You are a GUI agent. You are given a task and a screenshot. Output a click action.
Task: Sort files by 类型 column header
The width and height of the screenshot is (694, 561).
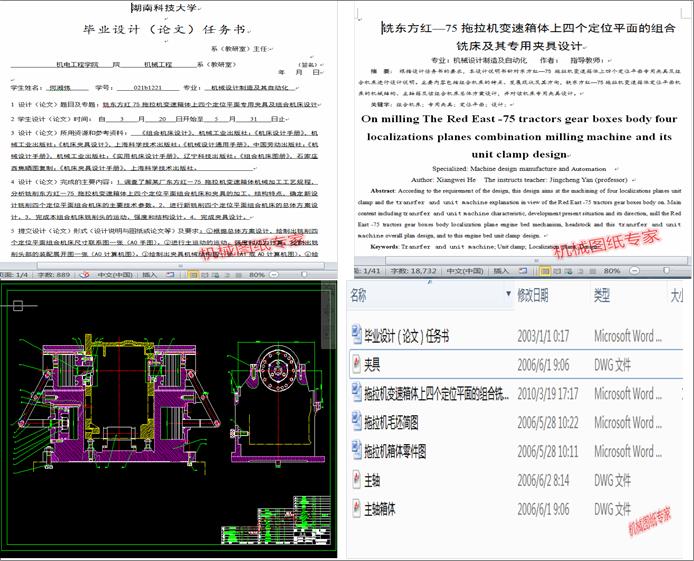[x=601, y=295]
